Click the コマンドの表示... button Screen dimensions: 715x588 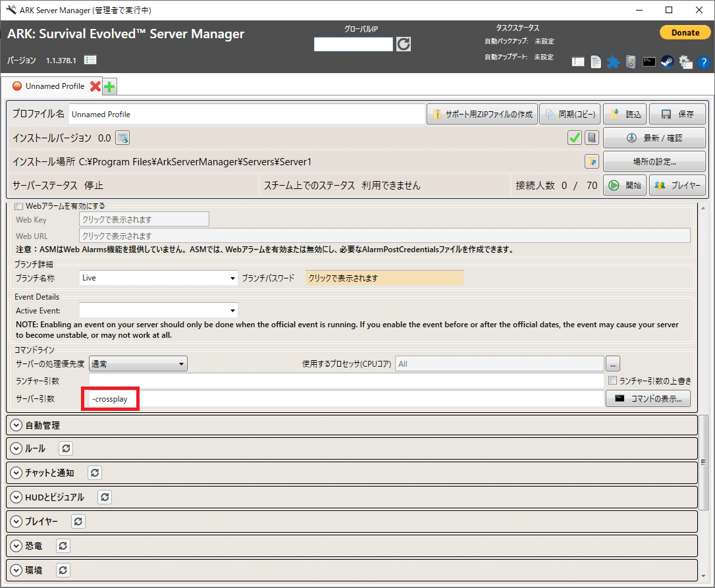[648, 398]
